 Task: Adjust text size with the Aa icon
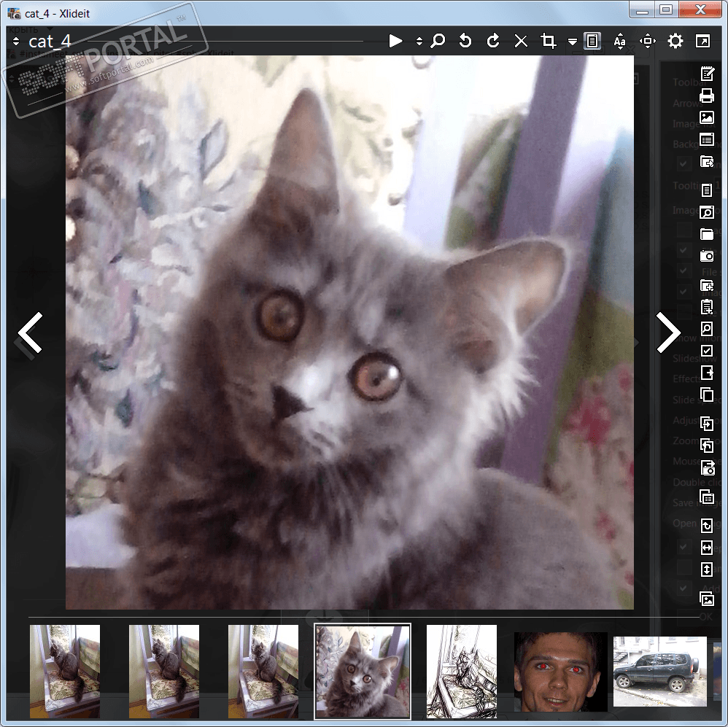tap(619, 42)
